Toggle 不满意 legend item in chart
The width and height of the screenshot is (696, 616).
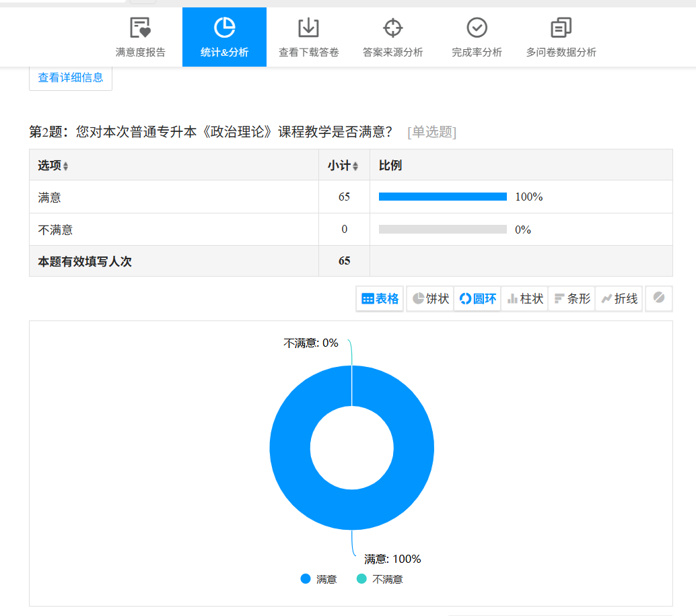coord(380,579)
